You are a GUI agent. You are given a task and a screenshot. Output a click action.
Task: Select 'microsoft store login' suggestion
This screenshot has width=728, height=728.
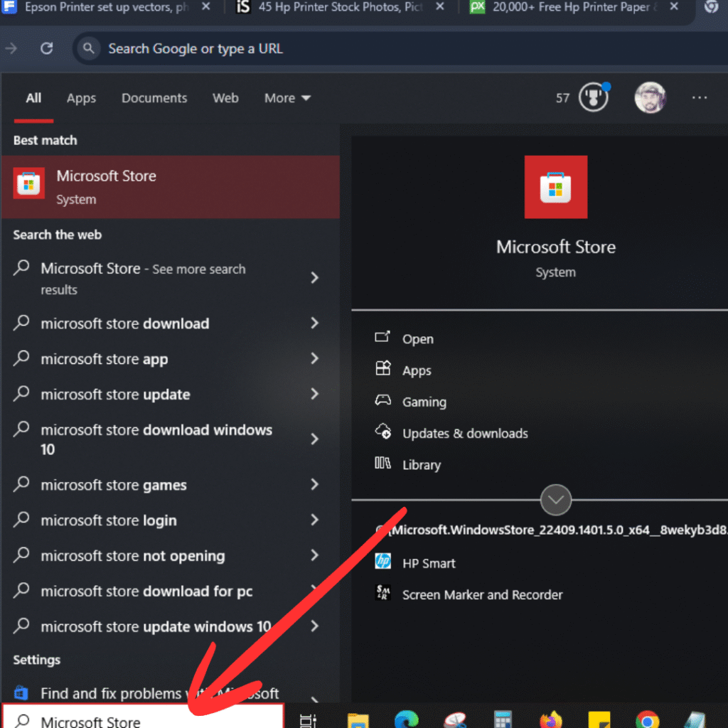[109, 520]
